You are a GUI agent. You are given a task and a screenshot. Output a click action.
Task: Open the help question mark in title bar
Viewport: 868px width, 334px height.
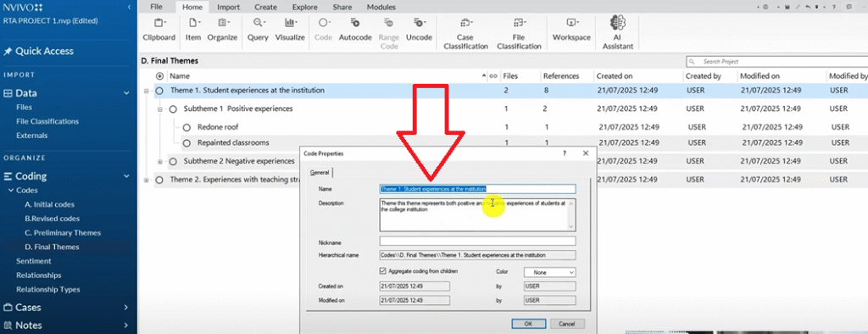coord(834,7)
